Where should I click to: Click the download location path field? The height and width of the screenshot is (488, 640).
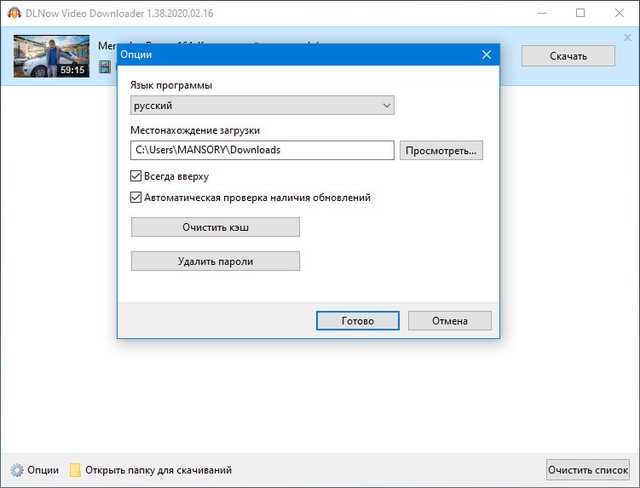point(262,150)
